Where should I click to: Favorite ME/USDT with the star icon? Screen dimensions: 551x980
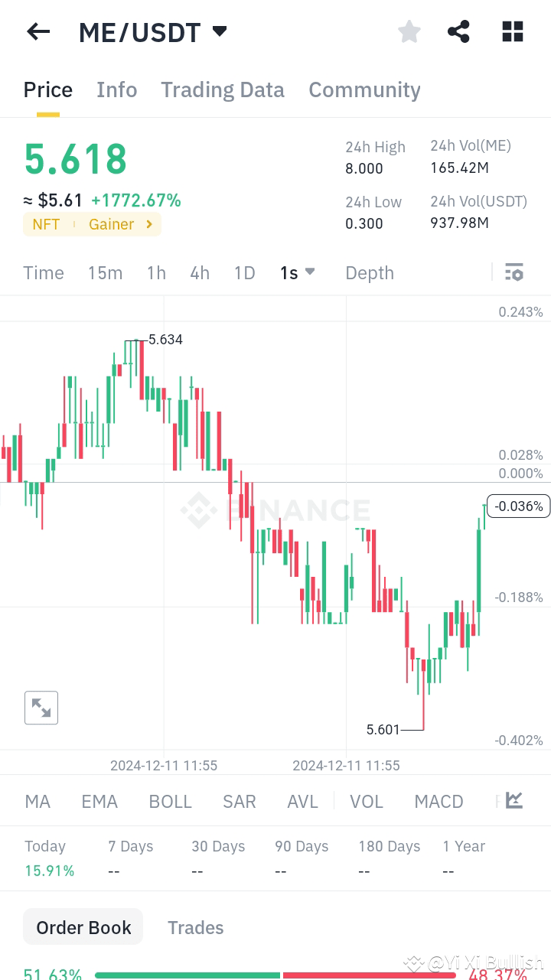point(409,31)
